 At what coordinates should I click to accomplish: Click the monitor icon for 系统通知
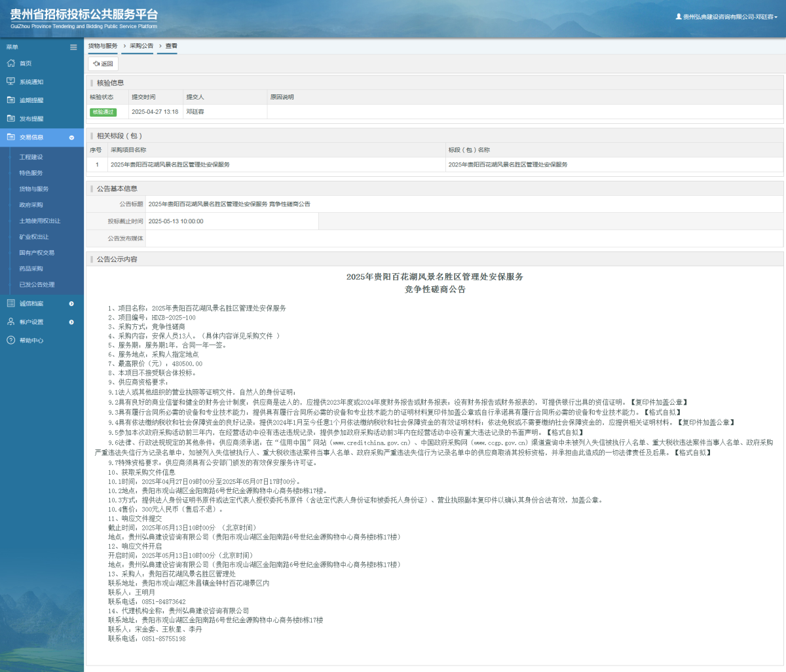(x=10, y=82)
